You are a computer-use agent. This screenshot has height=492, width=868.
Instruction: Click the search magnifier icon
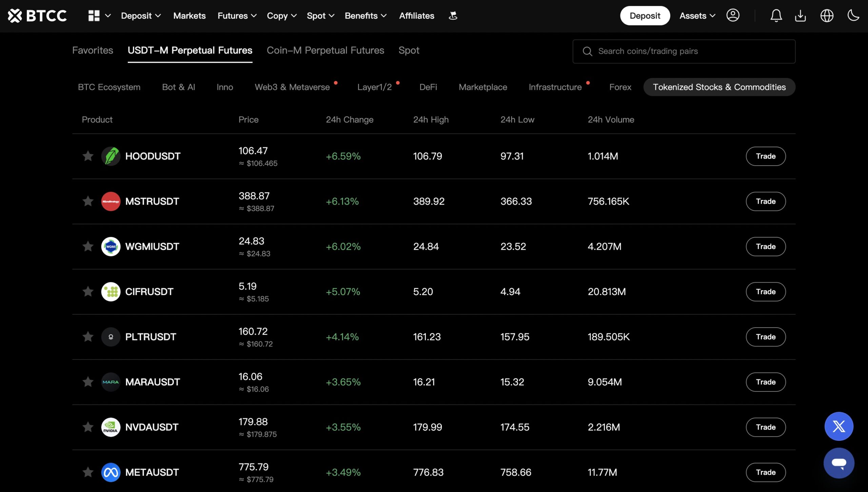587,52
